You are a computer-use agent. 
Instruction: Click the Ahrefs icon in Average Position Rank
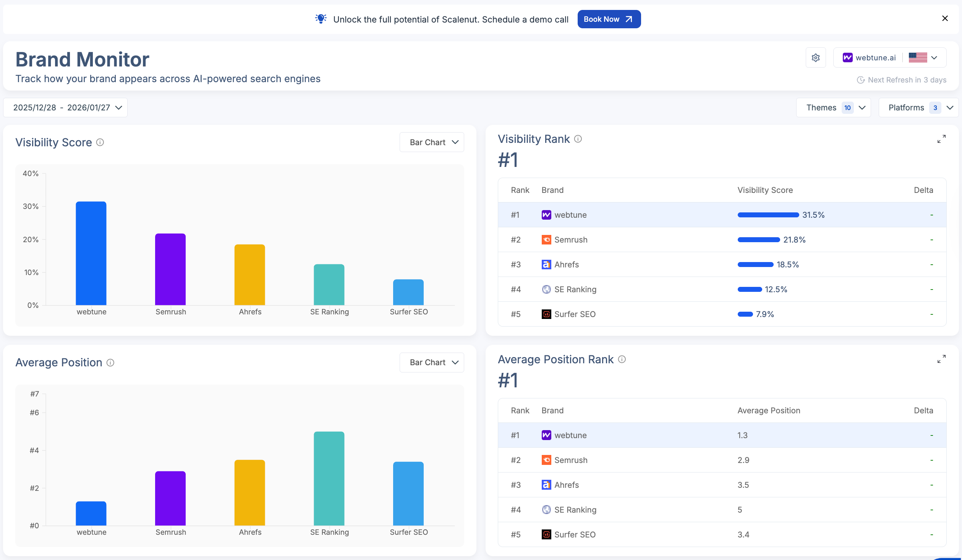coord(546,485)
